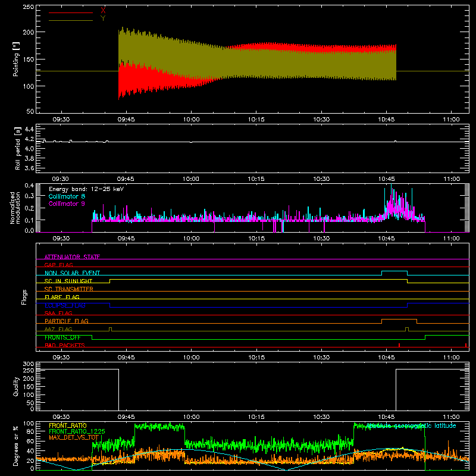Click the 'Degrees or %' axis title

(x=16, y=446)
